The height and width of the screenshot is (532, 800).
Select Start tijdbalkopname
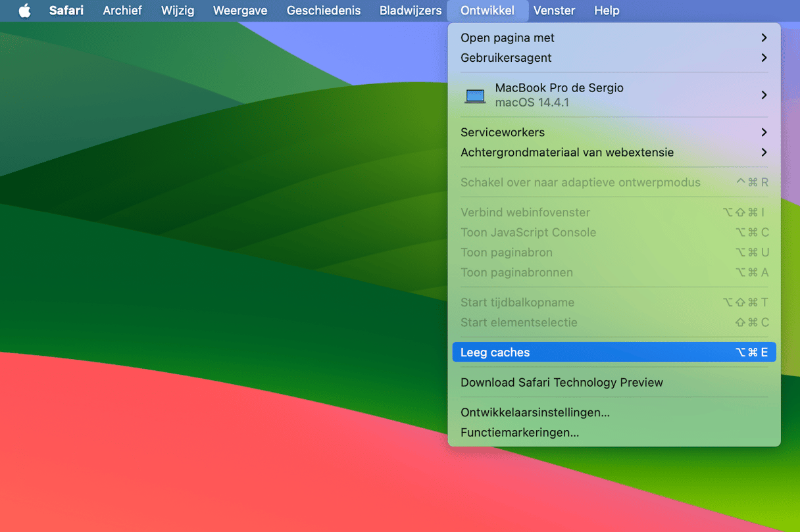pos(614,302)
